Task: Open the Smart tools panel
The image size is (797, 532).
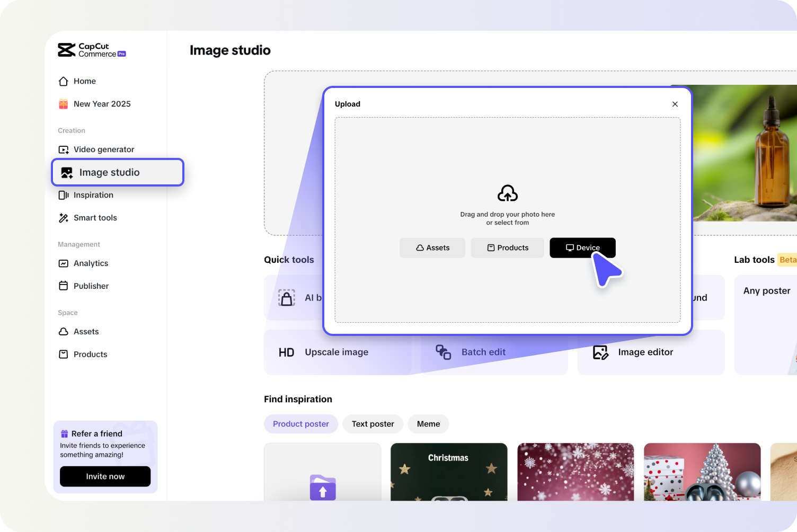Action: point(95,218)
